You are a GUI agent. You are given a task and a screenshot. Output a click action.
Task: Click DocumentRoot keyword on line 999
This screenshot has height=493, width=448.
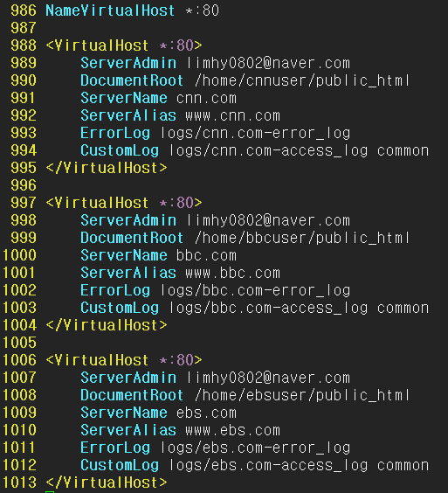pos(132,238)
